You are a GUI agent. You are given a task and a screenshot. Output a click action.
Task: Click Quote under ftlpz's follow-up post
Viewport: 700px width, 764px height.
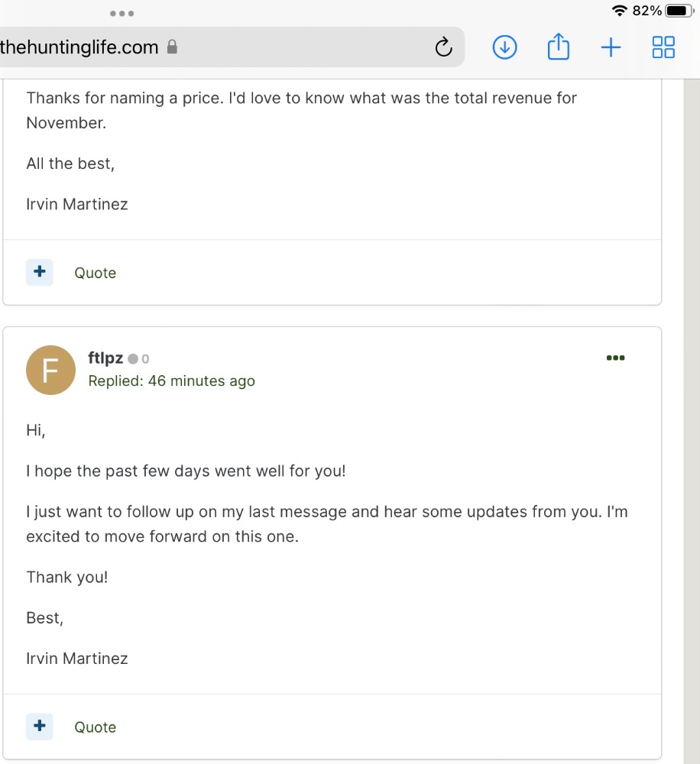[x=95, y=727]
